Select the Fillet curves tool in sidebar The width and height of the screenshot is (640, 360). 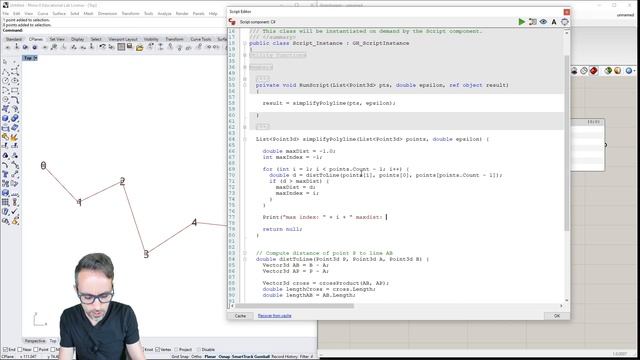pyautogui.click(x=15, y=100)
